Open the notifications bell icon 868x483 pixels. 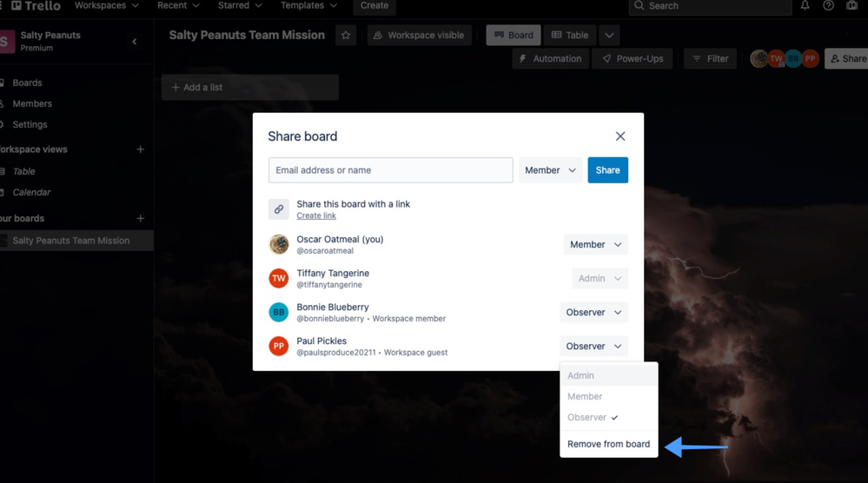(805, 5)
